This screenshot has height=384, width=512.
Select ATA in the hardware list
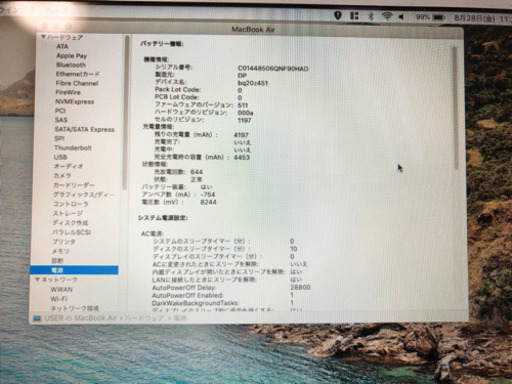click(x=62, y=46)
